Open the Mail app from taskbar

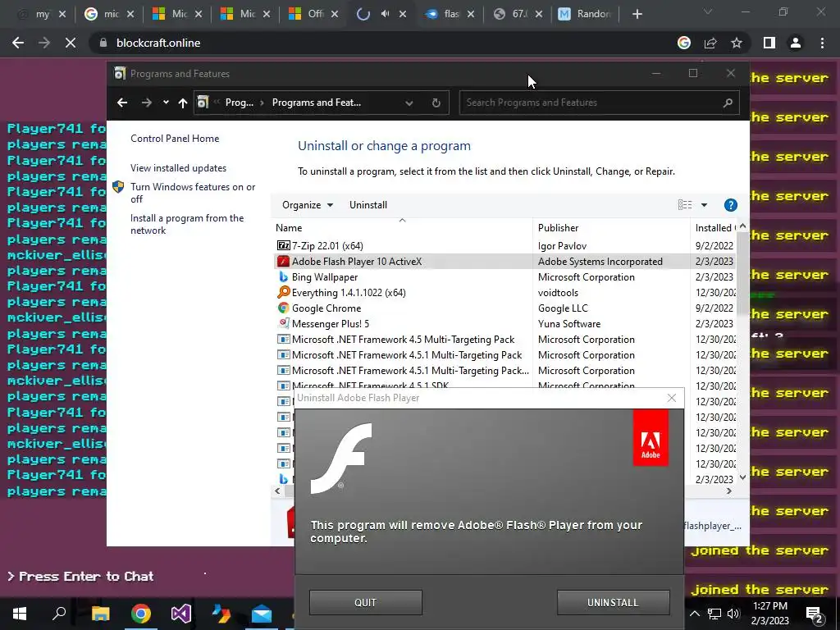(x=262, y=614)
